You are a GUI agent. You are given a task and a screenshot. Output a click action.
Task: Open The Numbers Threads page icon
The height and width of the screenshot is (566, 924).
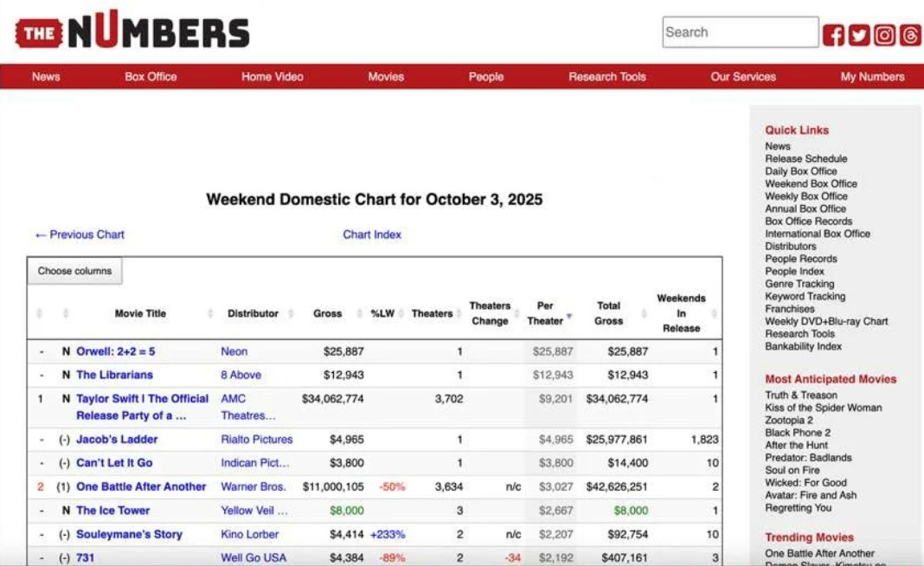910,35
